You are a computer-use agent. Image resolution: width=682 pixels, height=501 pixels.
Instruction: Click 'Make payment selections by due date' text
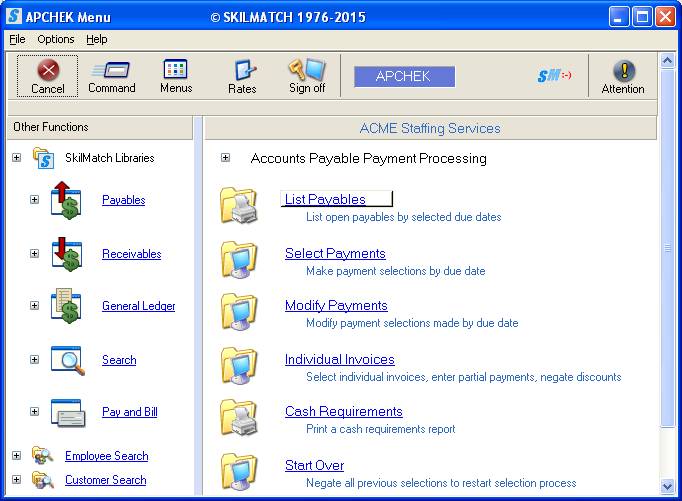(395, 271)
